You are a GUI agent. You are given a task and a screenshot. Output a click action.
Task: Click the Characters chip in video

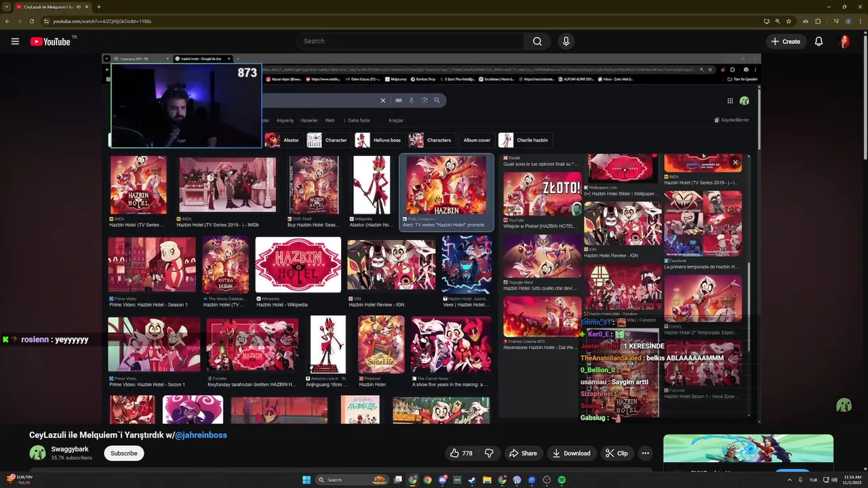[x=431, y=140]
